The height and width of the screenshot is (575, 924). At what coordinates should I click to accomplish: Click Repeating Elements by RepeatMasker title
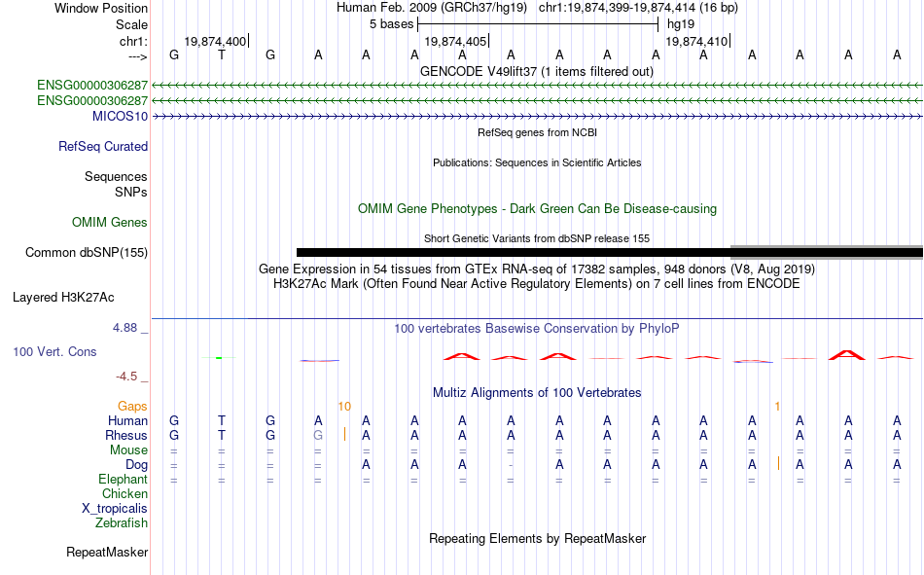click(538, 538)
